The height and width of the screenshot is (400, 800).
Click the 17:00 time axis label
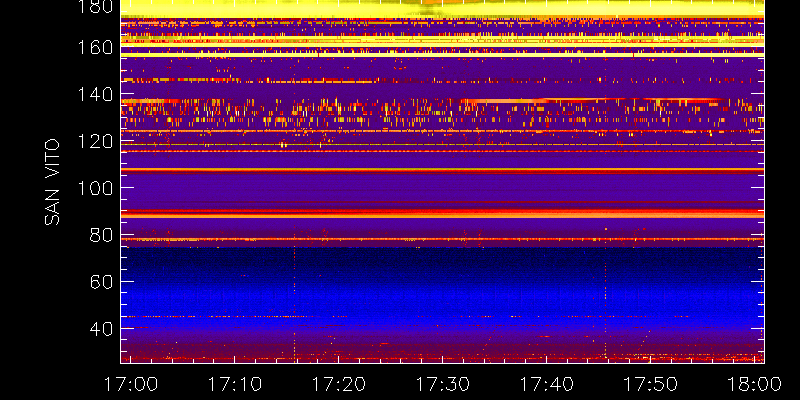pyautogui.click(x=131, y=384)
